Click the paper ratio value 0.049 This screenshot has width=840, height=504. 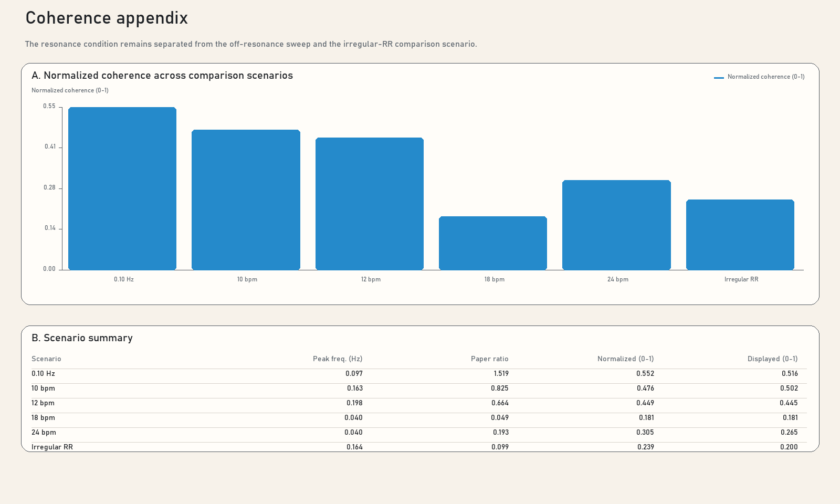pyautogui.click(x=500, y=418)
